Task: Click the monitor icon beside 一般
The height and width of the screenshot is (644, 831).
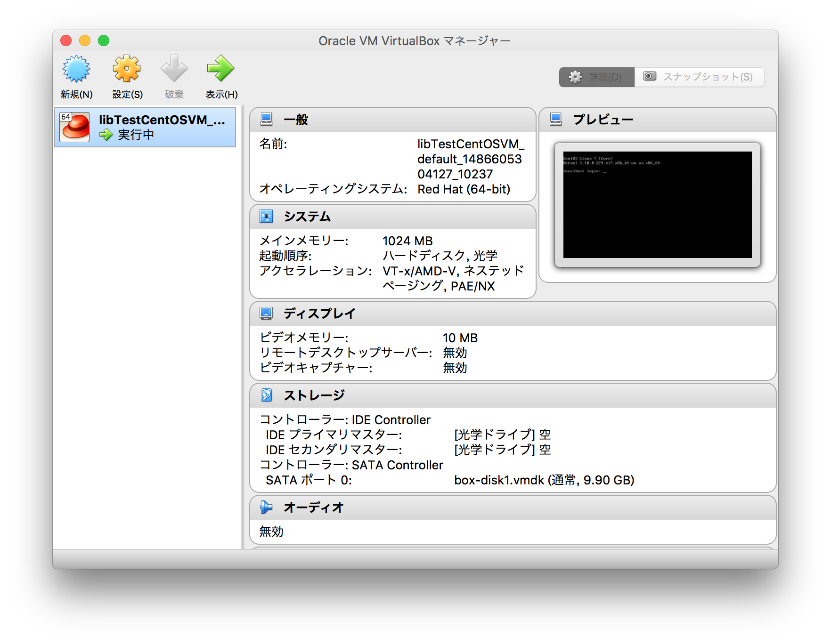Action: click(266, 119)
